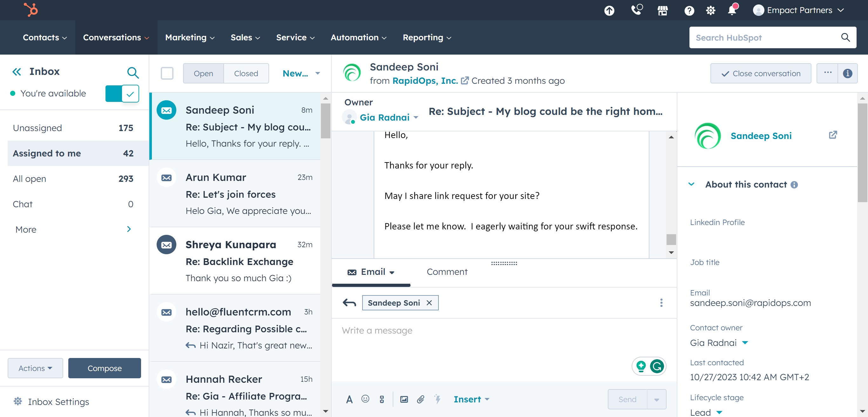Screen dimensions: 868x417
Task: Toggle the You're available switch
Action: pos(122,94)
